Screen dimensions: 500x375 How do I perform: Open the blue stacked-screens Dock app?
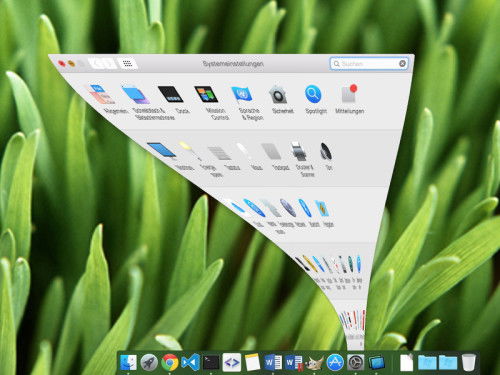coord(377,363)
